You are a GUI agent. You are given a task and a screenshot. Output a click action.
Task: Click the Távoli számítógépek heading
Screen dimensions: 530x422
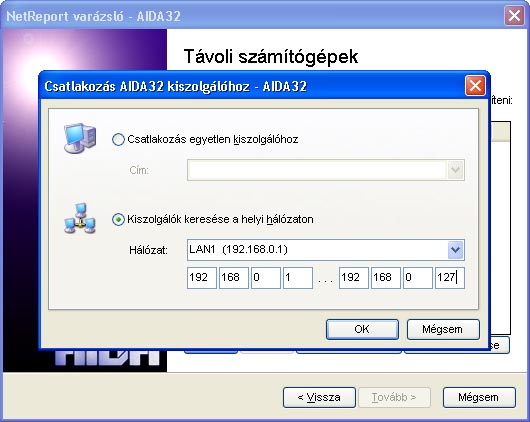click(x=271, y=56)
